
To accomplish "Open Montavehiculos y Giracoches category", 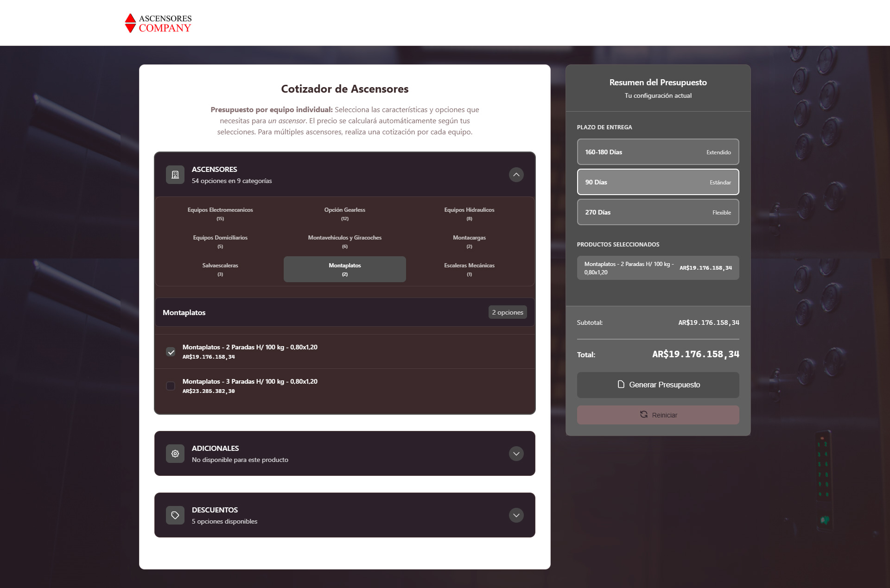I will (344, 241).
